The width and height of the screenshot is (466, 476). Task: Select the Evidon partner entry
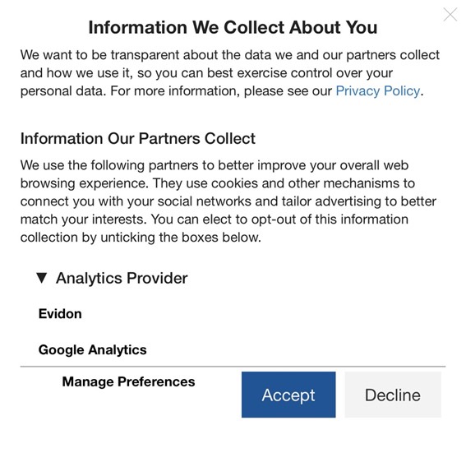[x=60, y=313]
